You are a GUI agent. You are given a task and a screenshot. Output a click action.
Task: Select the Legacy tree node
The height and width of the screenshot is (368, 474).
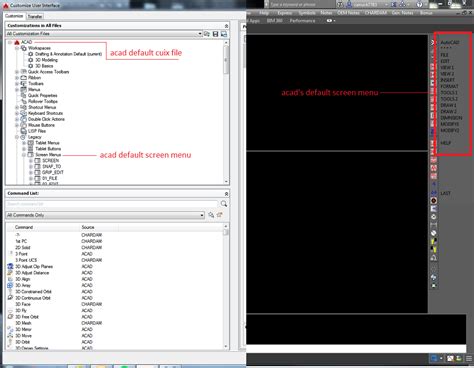tap(35, 137)
